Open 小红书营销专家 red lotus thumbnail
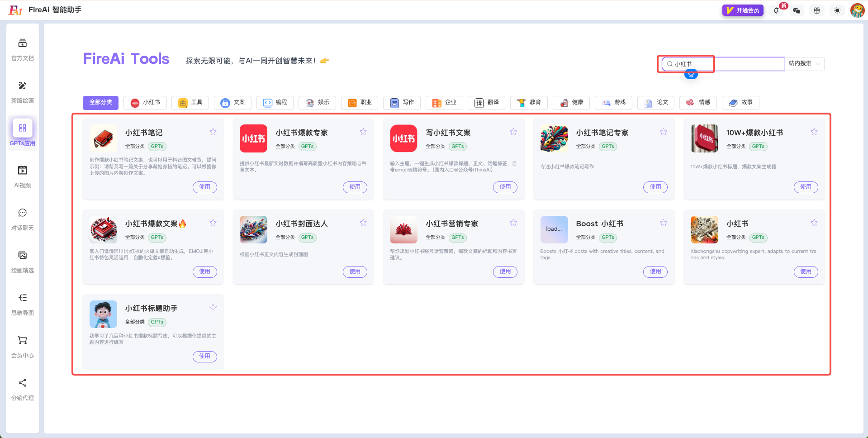The height and width of the screenshot is (438, 868). coord(404,229)
